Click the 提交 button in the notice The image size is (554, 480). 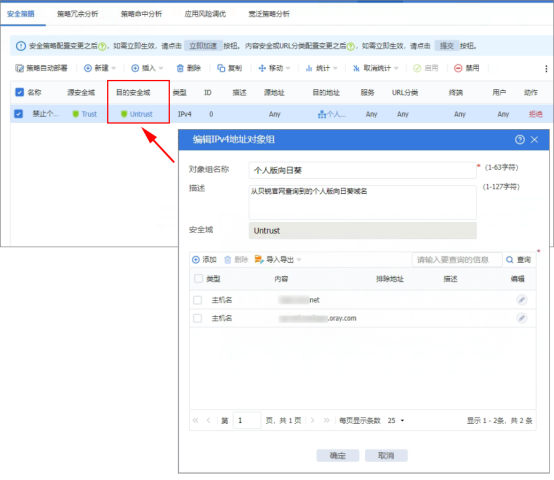447,46
